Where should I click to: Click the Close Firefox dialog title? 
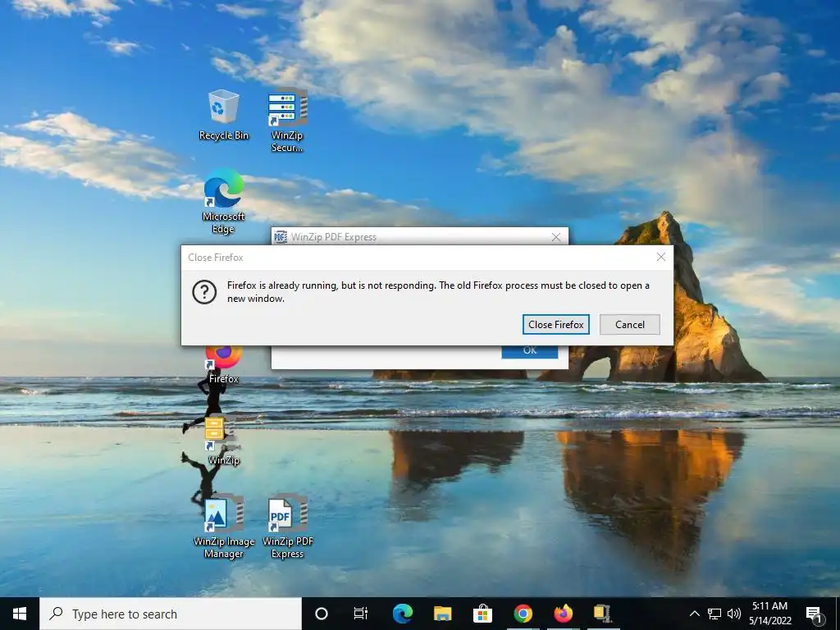tap(216, 258)
